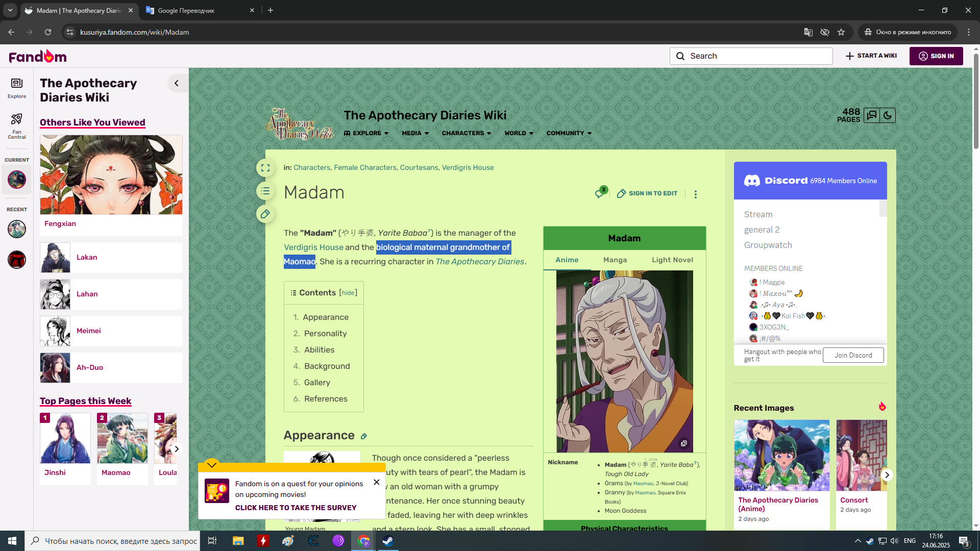Collapse the survey popup chevron
Screen dimensions: 980x551
tap(212, 464)
